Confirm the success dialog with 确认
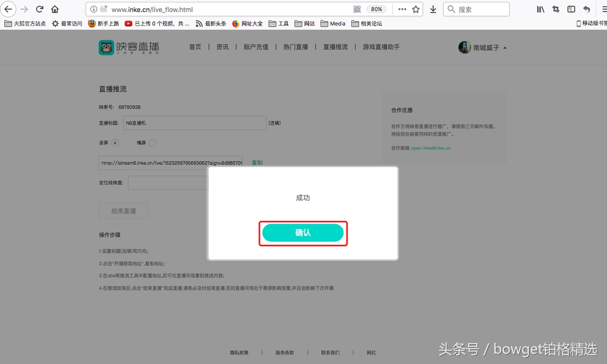Viewport: 607px width, 364px height. 303,233
